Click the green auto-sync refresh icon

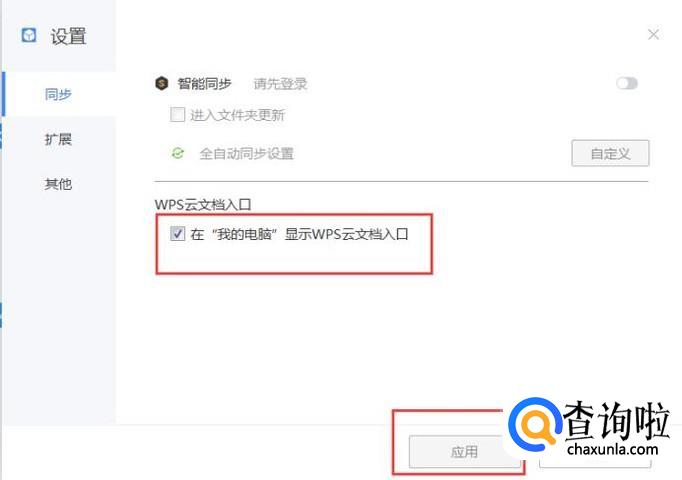pos(177,153)
